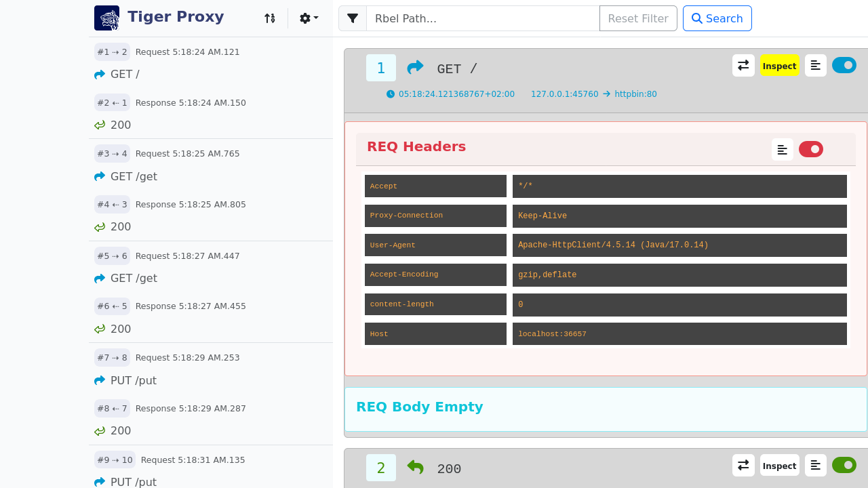
Task: Click gzip,deflate value cell
Action: pyautogui.click(x=679, y=275)
